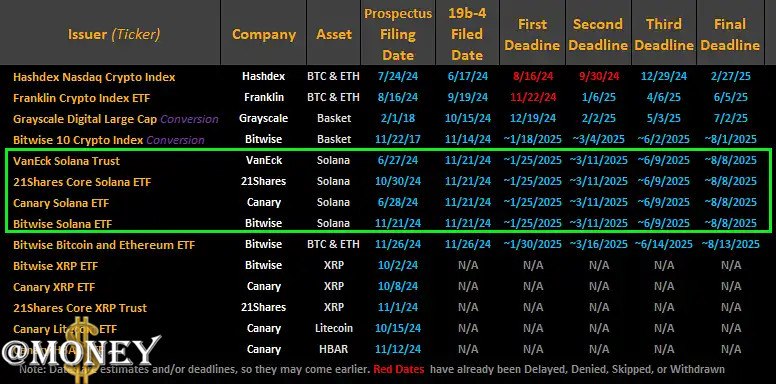Click the @MONEY watermark text
Screen dimensions: 776x384
click(82, 352)
